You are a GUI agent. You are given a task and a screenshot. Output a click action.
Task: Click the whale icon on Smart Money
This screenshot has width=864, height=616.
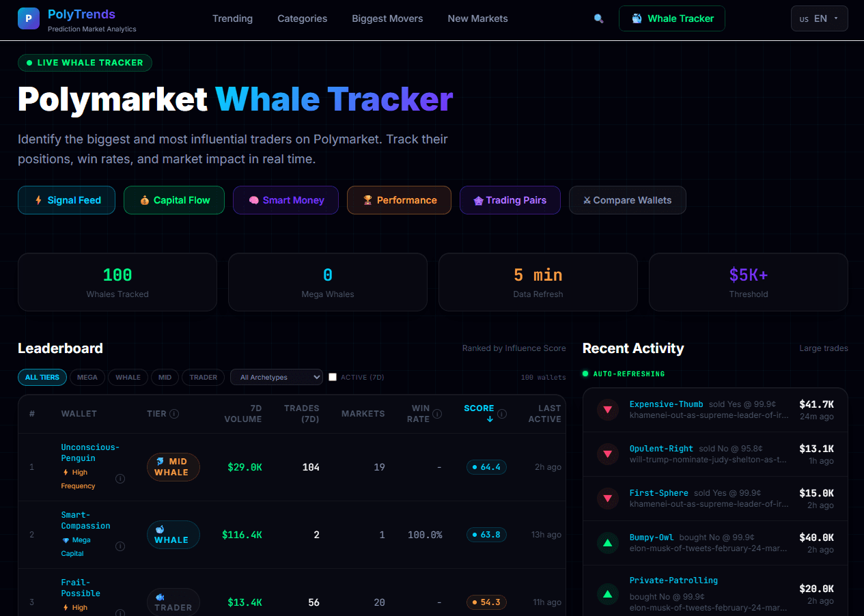(x=253, y=200)
